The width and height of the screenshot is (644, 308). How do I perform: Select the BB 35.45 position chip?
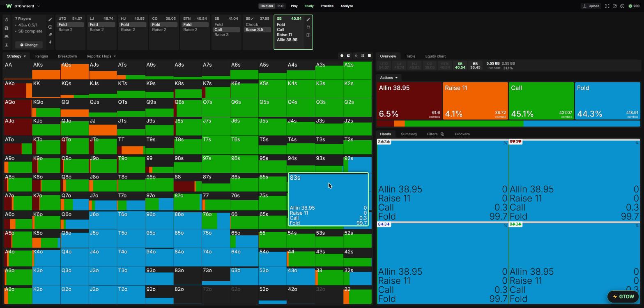[475, 65]
